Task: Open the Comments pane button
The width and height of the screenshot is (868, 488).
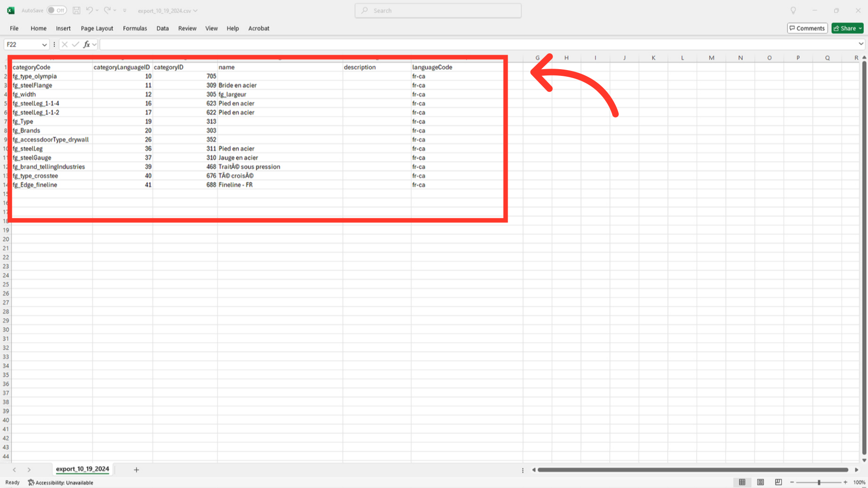Action: (x=807, y=28)
